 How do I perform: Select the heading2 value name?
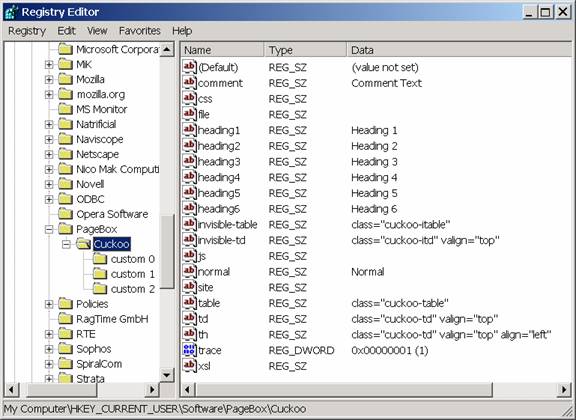(x=219, y=146)
